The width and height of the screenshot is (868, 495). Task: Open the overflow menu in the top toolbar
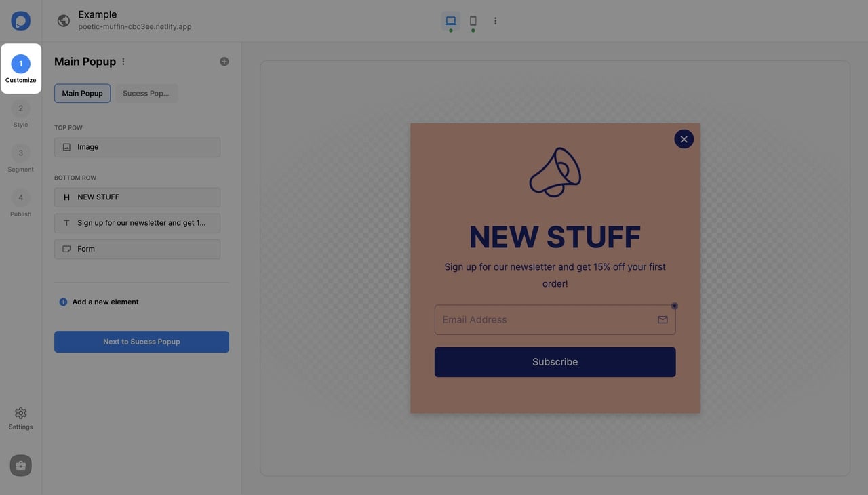coord(495,20)
